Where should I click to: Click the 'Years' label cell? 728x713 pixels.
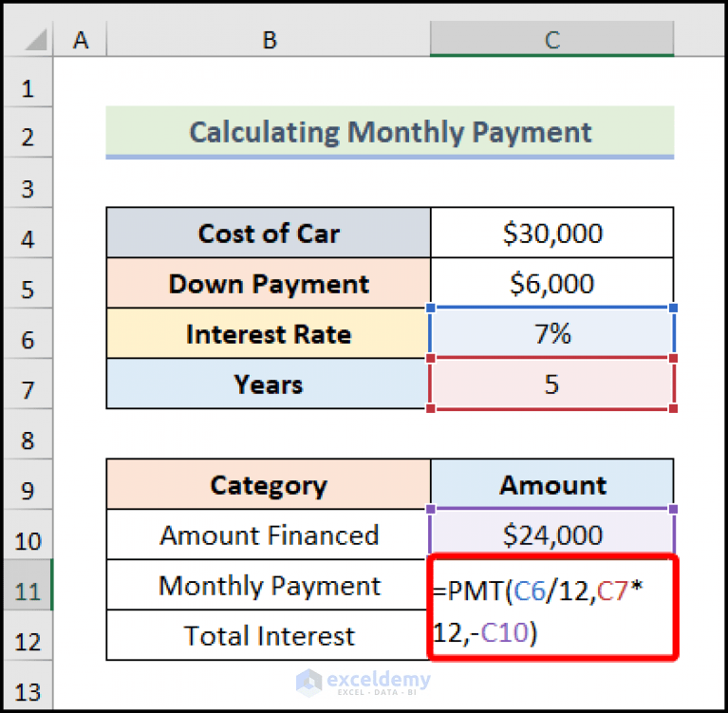(269, 384)
